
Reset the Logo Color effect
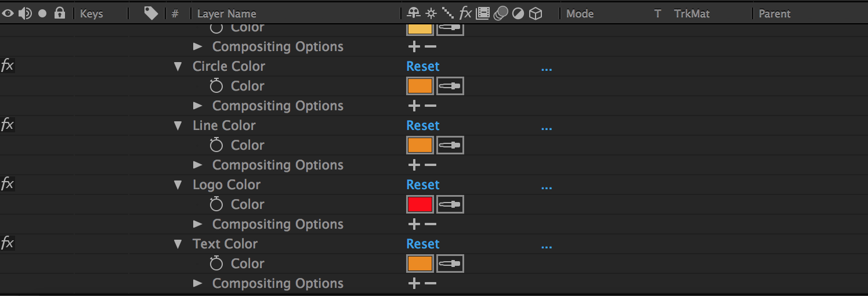(423, 185)
